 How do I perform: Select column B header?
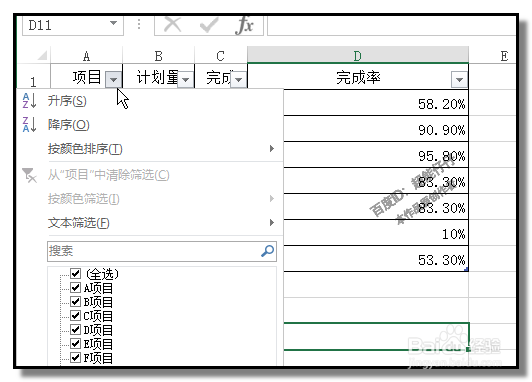coord(158,56)
